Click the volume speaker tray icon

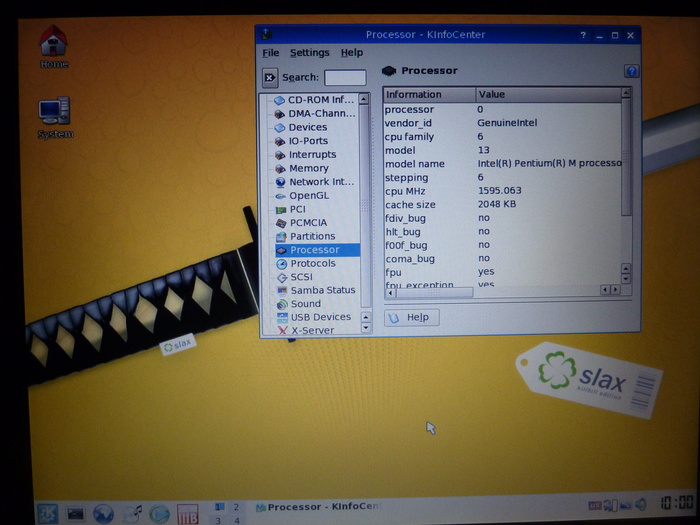[x=641, y=505]
